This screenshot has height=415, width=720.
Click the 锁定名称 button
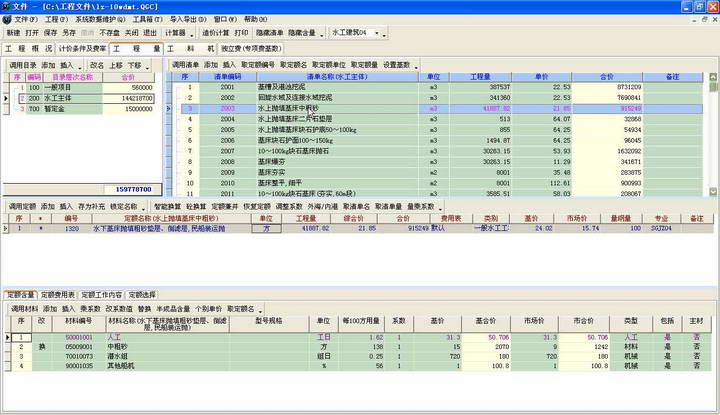[x=124, y=207]
